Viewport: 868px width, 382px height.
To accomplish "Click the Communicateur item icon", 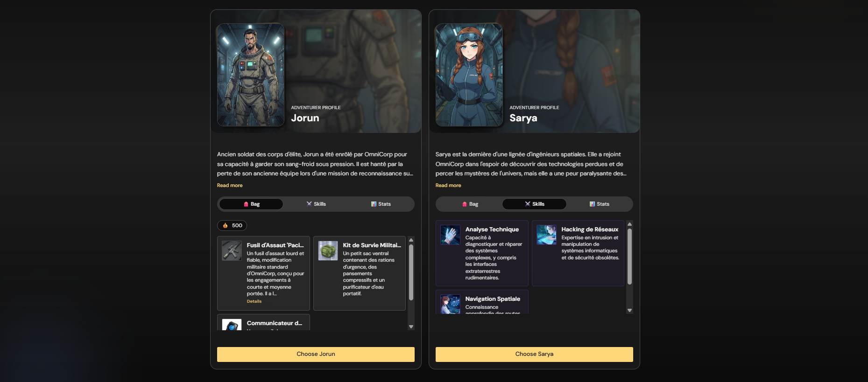I will pyautogui.click(x=232, y=325).
